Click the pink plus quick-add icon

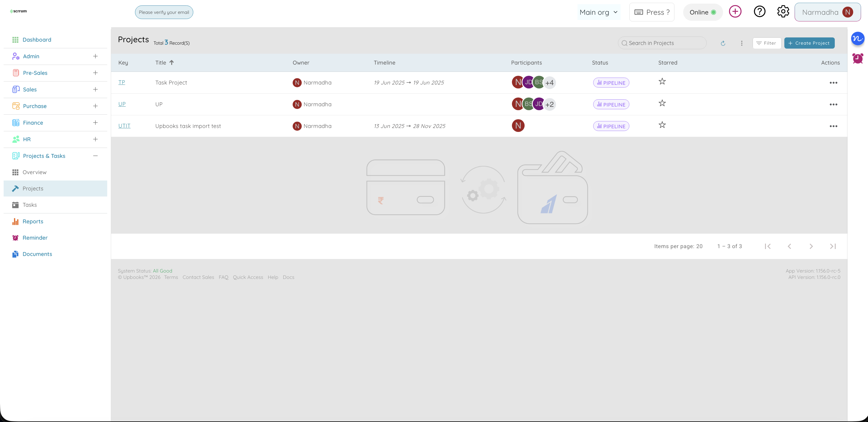(735, 12)
